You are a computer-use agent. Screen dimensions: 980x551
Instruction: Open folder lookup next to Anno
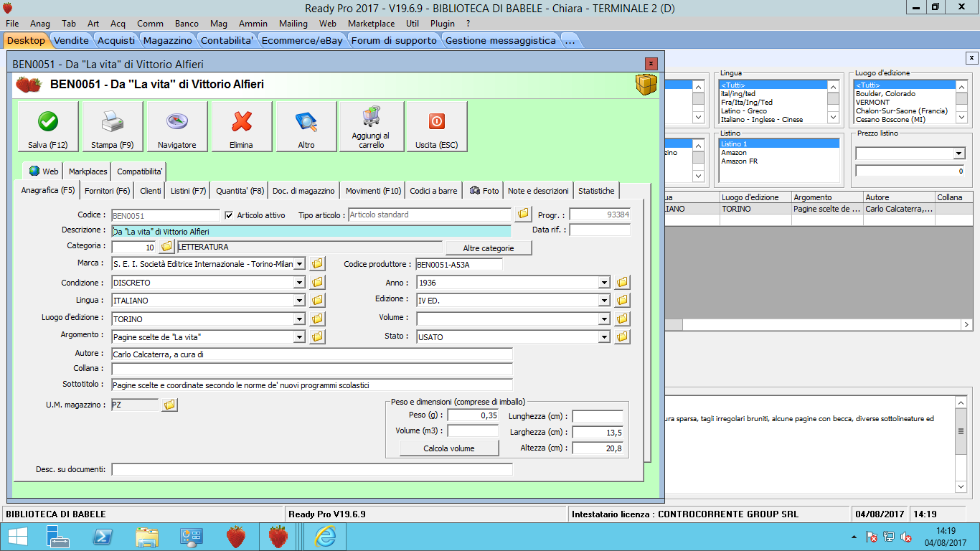point(623,283)
